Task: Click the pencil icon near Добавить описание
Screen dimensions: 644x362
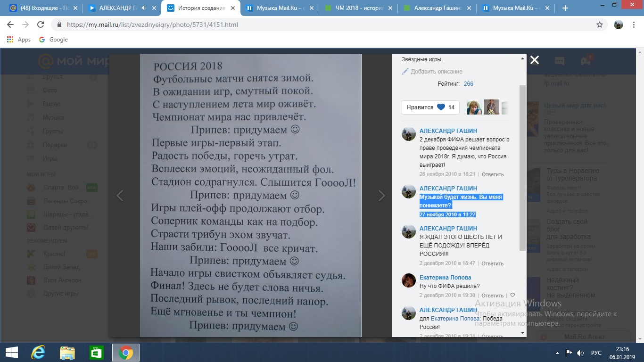Action: 405,72
